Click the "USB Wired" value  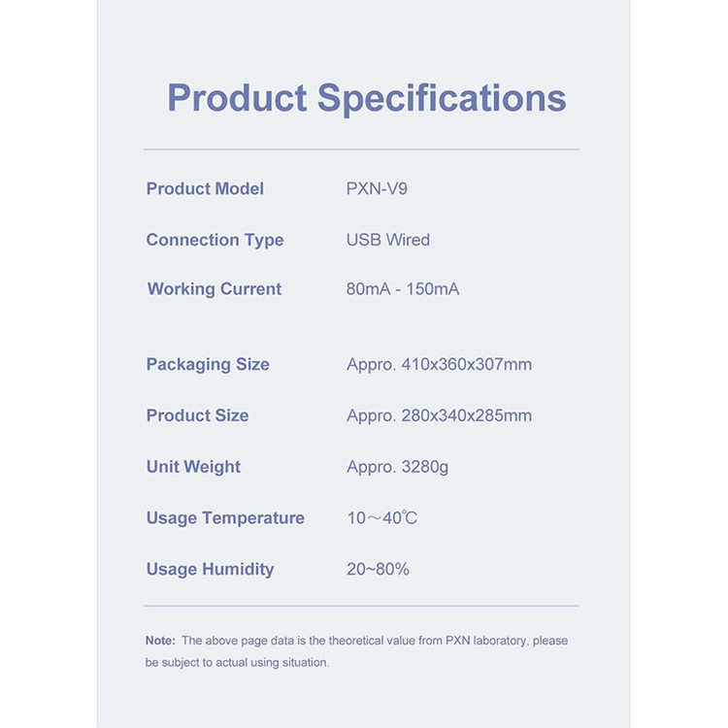tap(387, 240)
